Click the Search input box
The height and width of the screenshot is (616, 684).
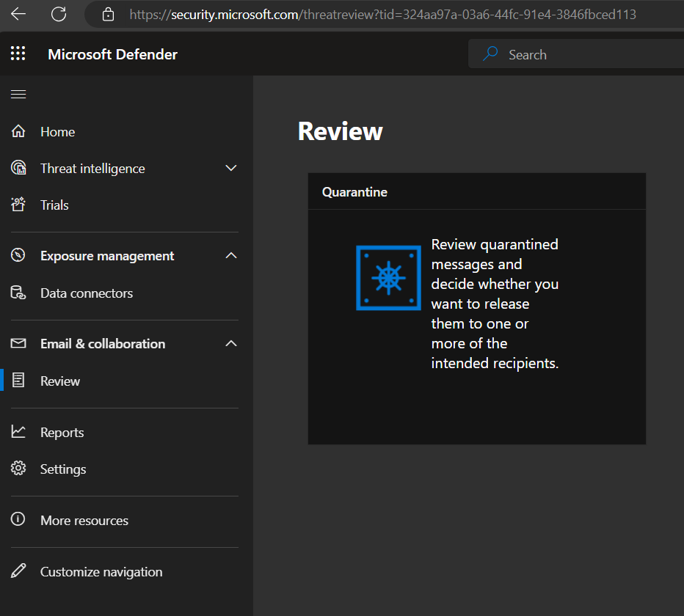tap(580, 54)
